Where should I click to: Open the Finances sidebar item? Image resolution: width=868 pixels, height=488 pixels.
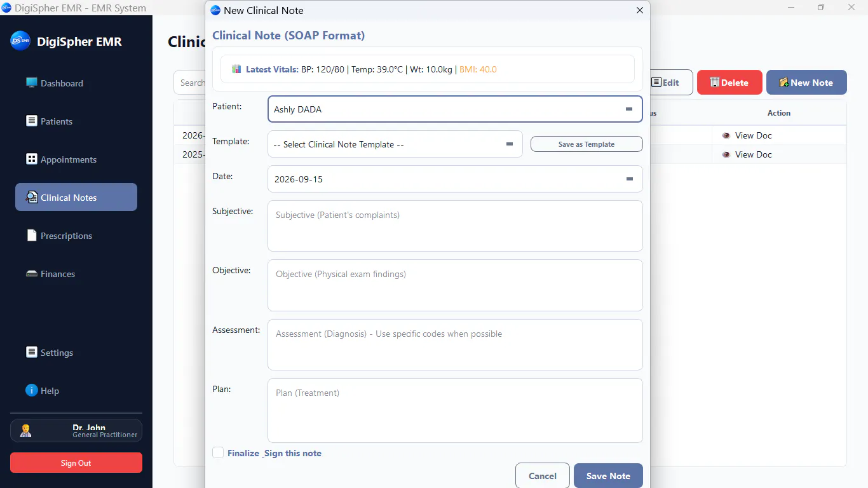click(76, 273)
